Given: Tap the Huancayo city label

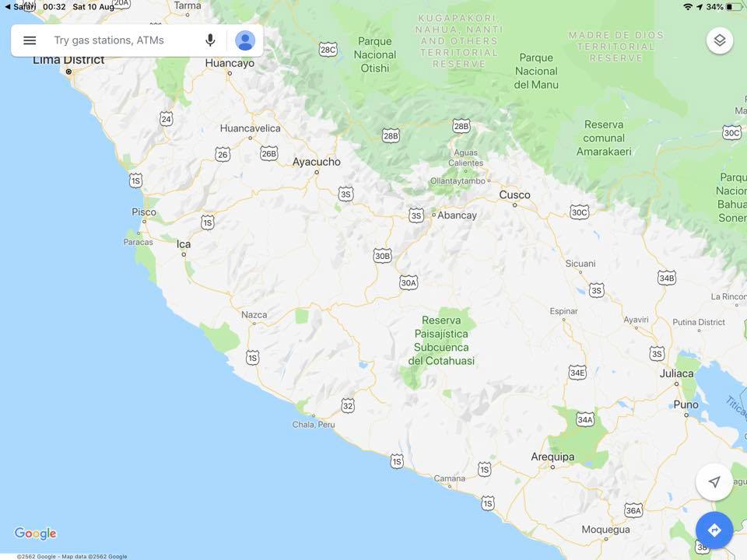Looking at the screenshot, I should [x=230, y=63].
